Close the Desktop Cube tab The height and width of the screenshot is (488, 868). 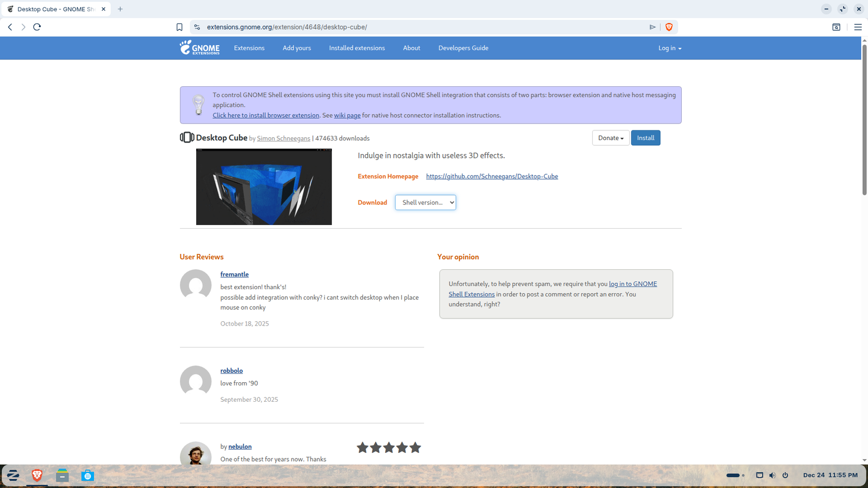tap(104, 9)
